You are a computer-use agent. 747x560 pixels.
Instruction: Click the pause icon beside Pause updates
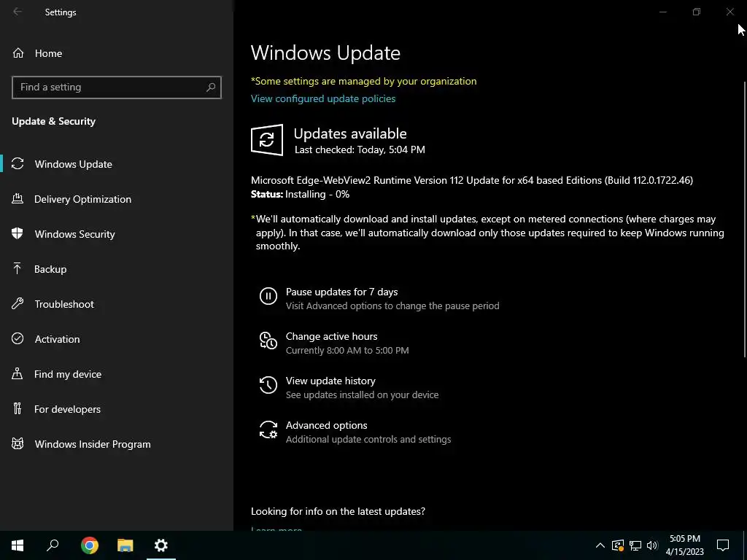pyautogui.click(x=268, y=296)
